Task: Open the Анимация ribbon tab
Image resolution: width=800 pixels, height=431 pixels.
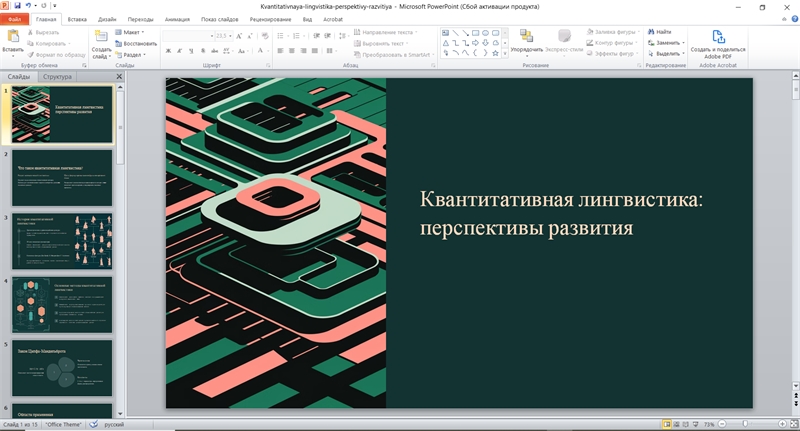Action: click(x=177, y=19)
